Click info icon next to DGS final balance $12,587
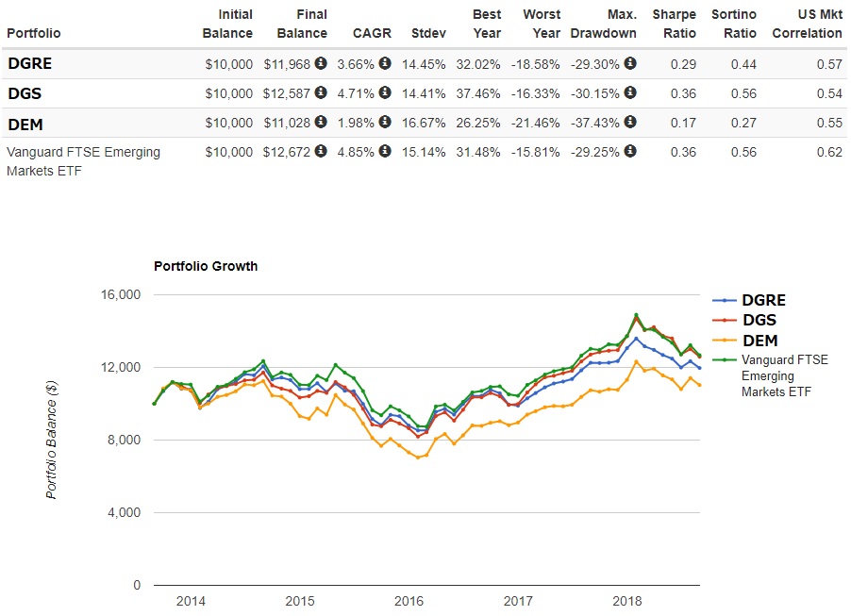 click(321, 93)
